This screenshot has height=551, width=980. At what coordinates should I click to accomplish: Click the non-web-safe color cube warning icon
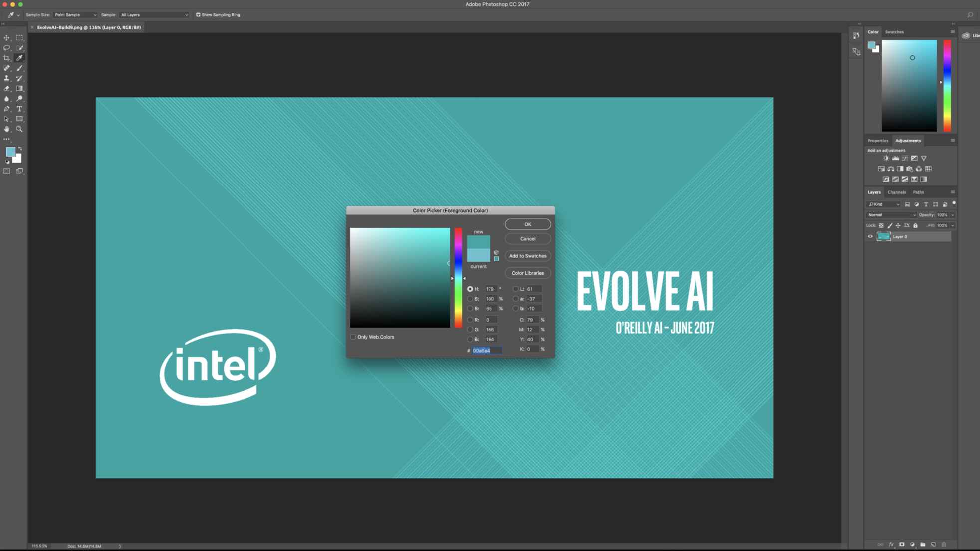pyautogui.click(x=496, y=253)
